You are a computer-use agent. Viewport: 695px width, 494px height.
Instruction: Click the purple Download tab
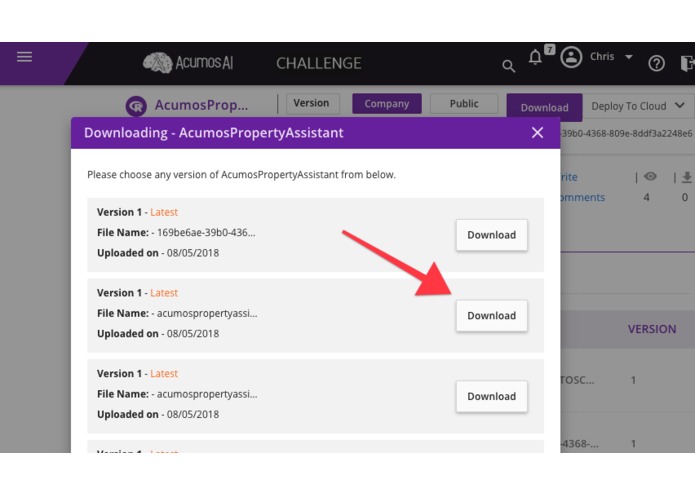(x=544, y=108)
